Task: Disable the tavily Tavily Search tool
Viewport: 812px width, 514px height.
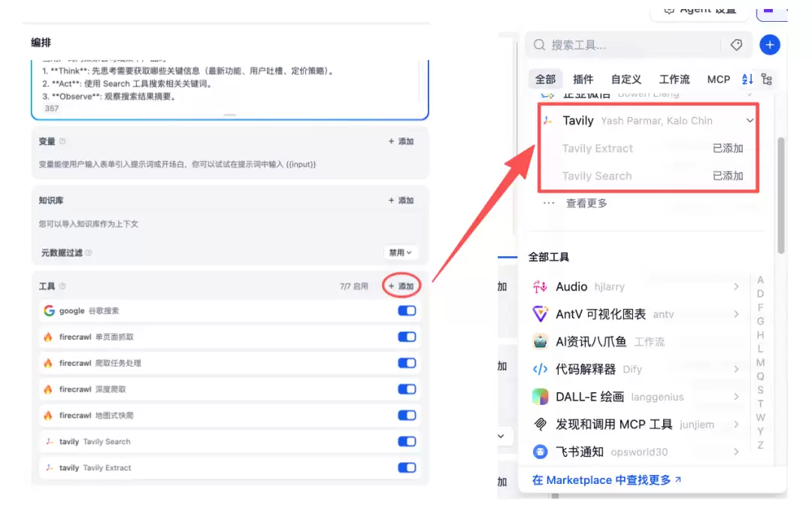Action: (407, 442)
